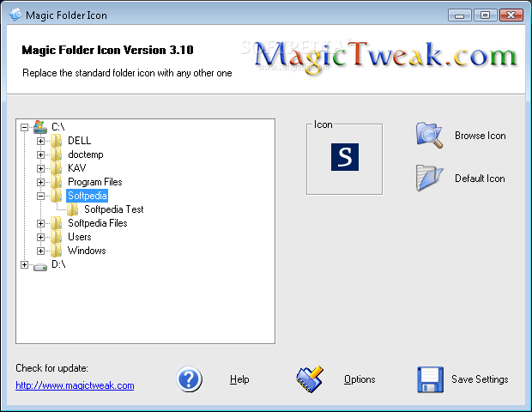
Task: Click the Options button label
Action: [360, 379]
